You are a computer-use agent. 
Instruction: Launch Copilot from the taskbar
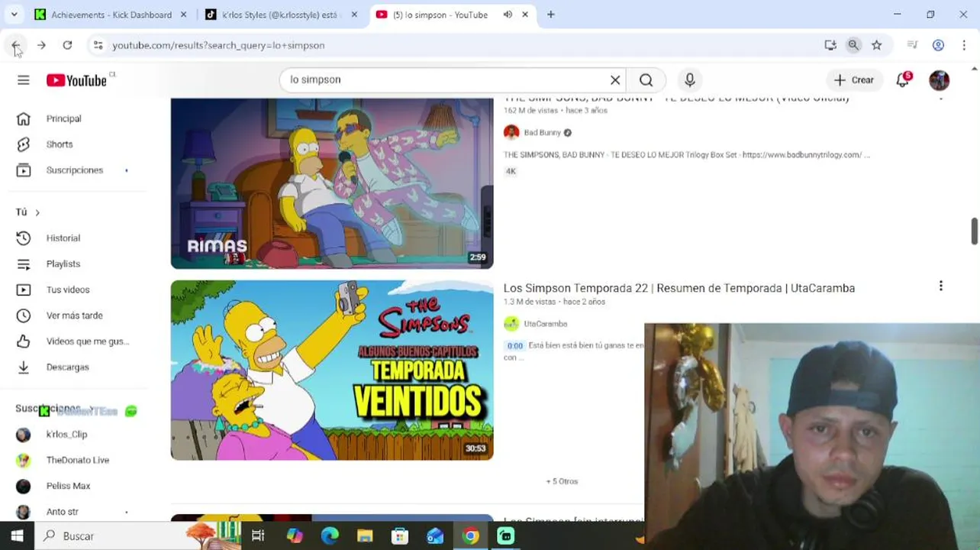pyautogui.click(x=295, y=536)
